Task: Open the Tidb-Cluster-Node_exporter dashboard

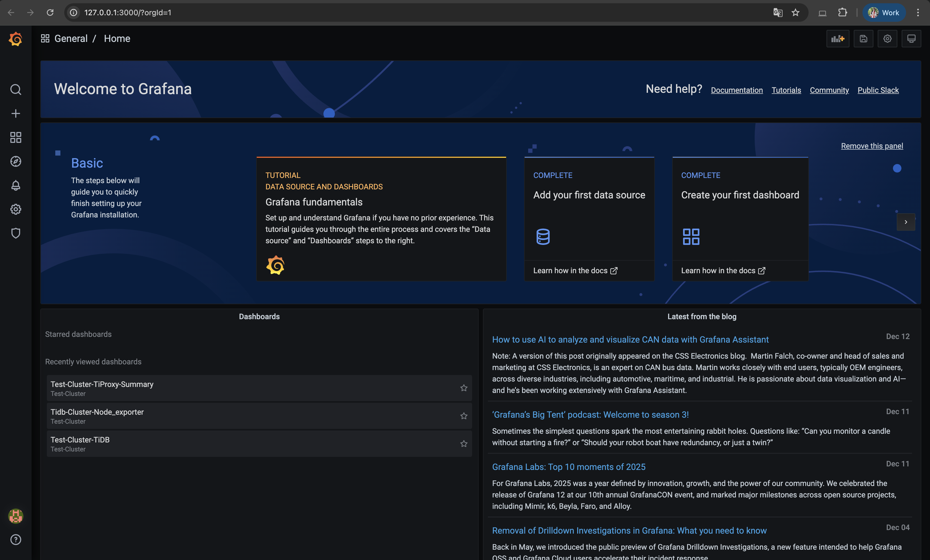Action: (259, 416)
